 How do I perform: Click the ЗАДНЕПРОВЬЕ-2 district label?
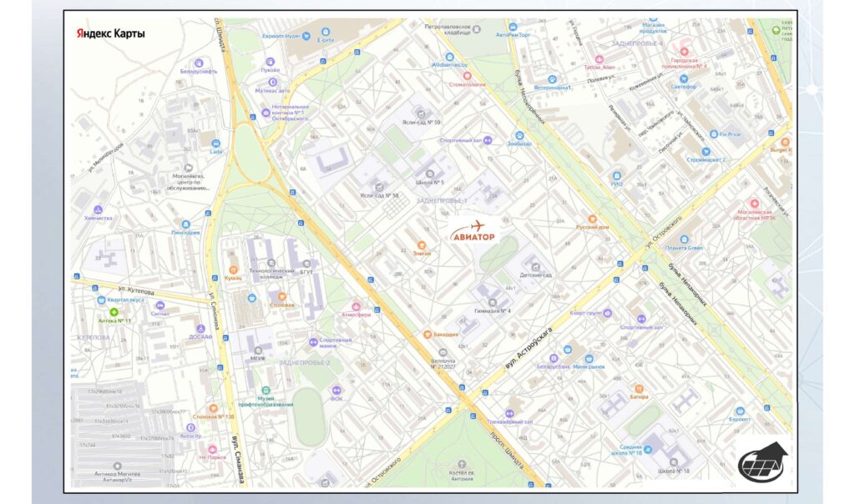click(305, 363)
